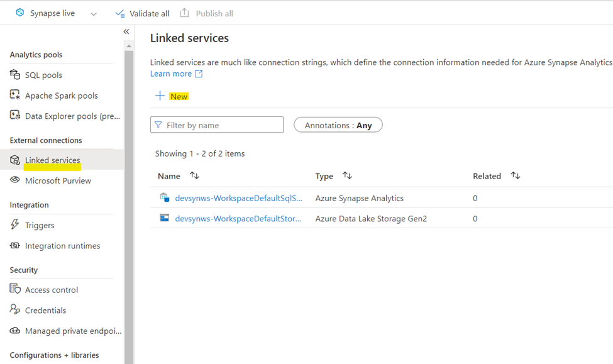613x364 pixels.
Task: Click the Validate all button
Action: (142, 13)
